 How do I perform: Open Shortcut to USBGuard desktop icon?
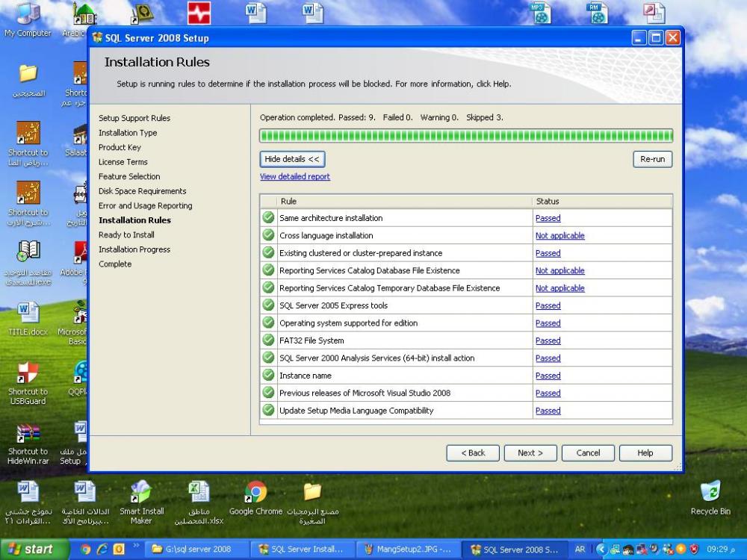coord(28,383)
